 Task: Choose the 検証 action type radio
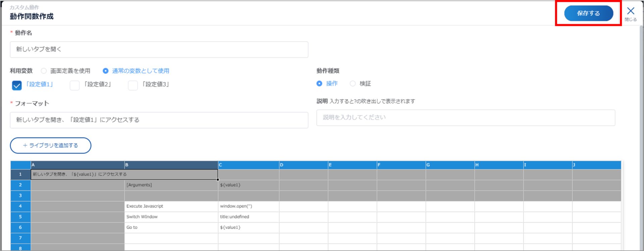pyautogui.click(x=353, y=84)
